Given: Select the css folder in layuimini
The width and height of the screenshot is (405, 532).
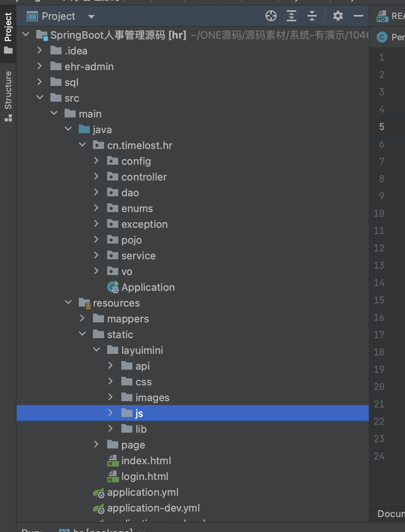Looking at the screenshot, I should coord(143,382).
